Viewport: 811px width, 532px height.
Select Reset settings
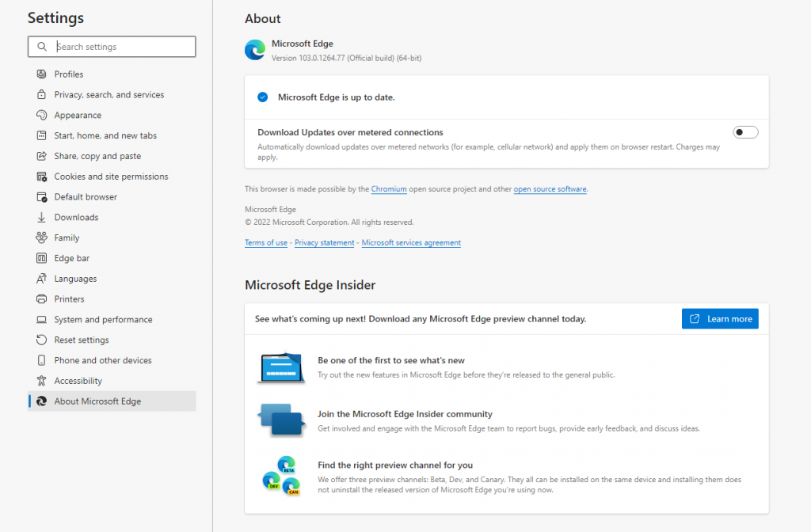click(x=112, y=340)
